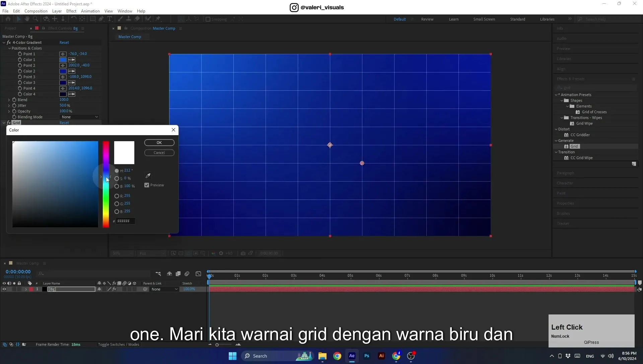Select the Pen tool in toolbar
This screenshot has width=643, height=364.
point(101,19)
